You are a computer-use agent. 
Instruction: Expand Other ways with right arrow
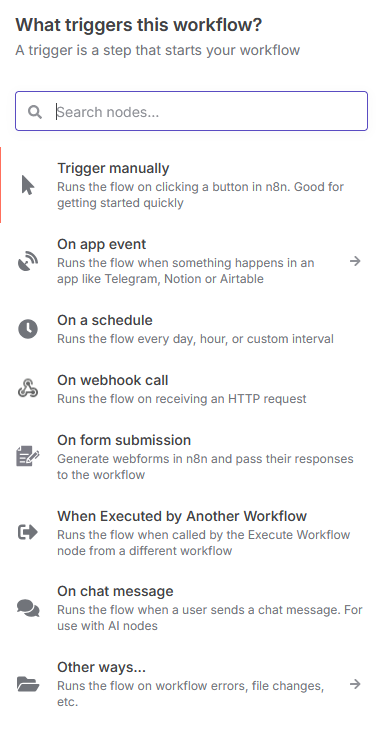click(355, 684)
